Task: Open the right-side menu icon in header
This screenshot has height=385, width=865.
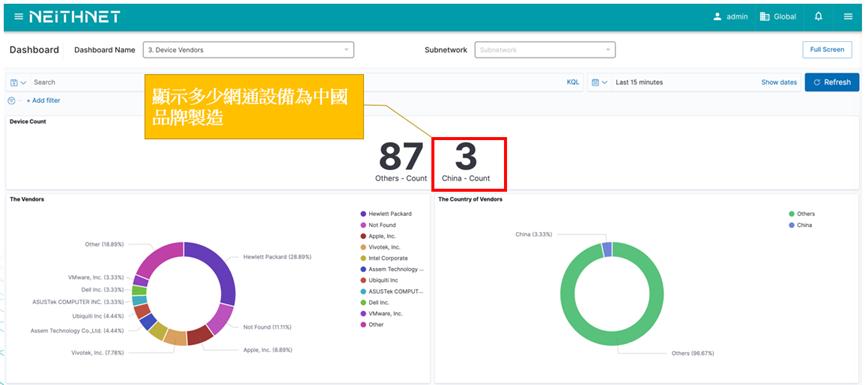Action: point(848,17)
